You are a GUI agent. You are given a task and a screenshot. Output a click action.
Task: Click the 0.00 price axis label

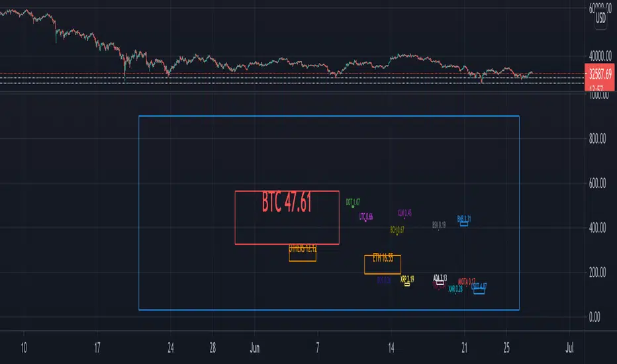click(594, 317)
